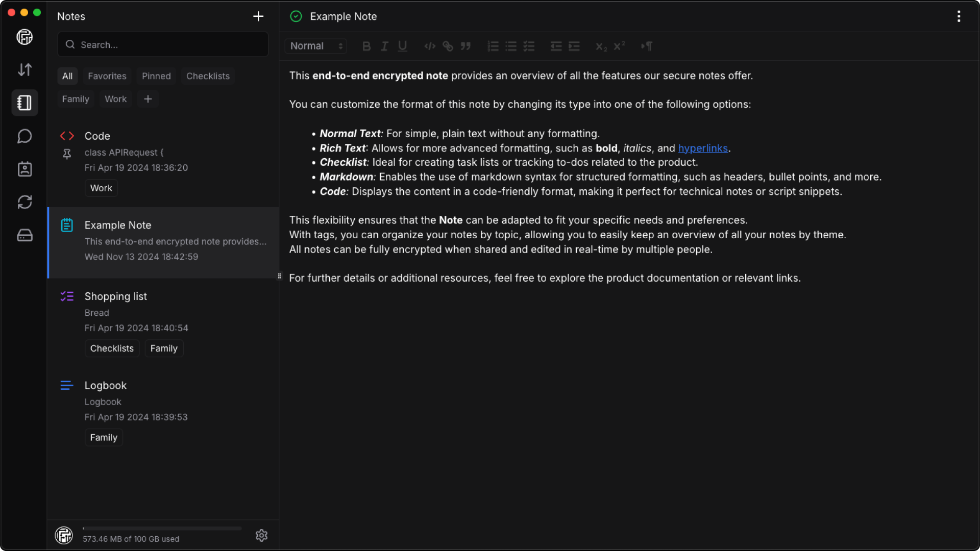Open the chat section in sidebar
Image resolution: width=980 pixels, height=551 pixels.
click(24, 136)
